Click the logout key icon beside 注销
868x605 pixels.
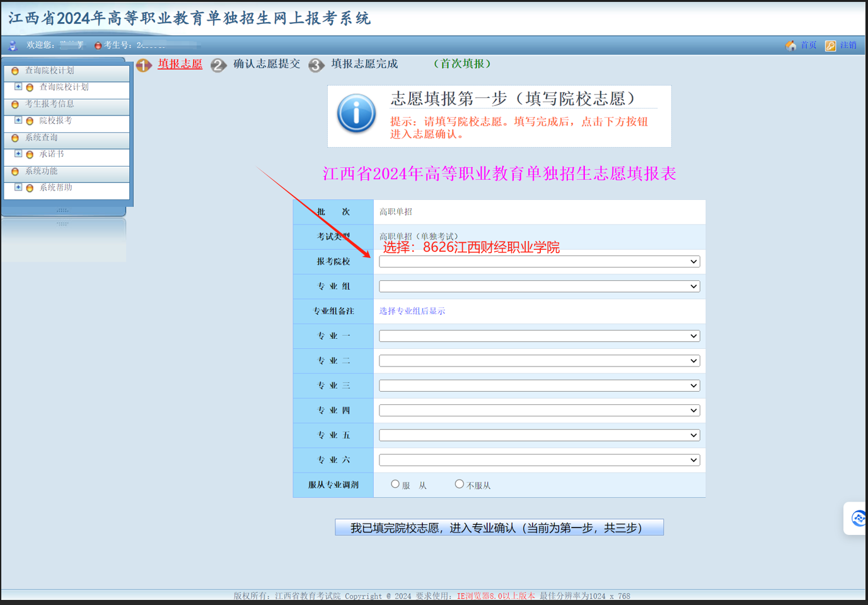tap(830, 45)
